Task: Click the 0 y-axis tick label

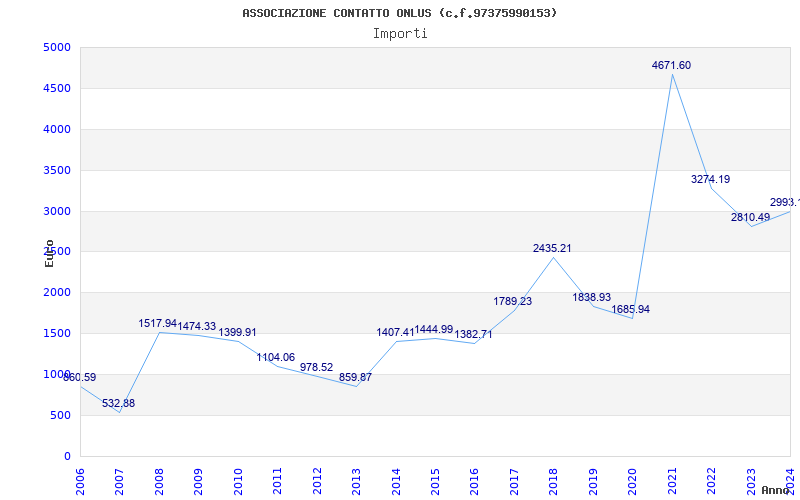Action: pyautogui.click(x=67, y=457)
